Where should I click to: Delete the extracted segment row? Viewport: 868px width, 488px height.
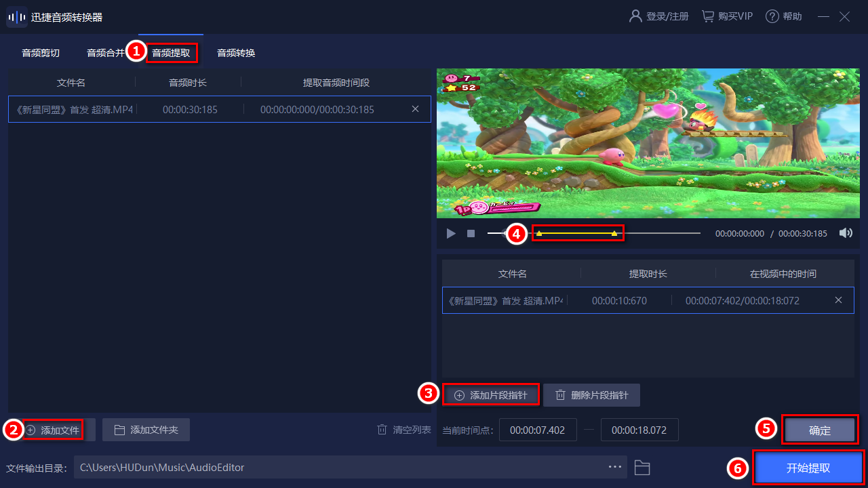tap(839, 300)
